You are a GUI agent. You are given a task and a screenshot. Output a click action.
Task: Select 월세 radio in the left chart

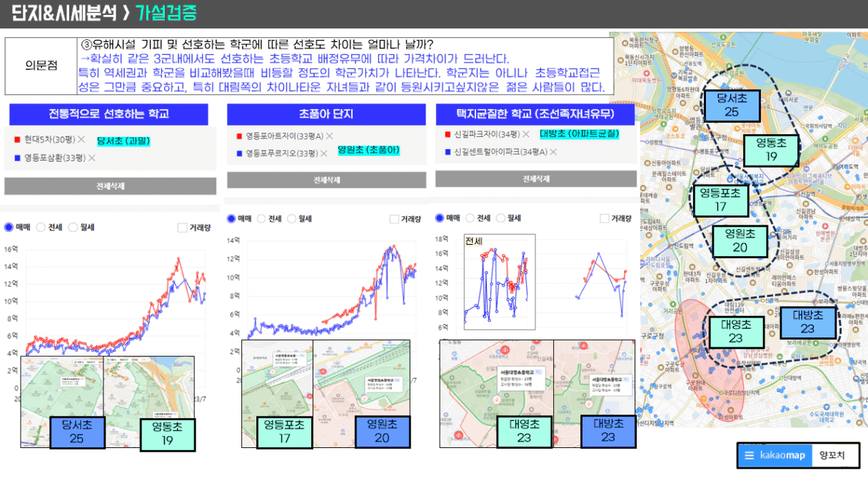pos(73,228)
